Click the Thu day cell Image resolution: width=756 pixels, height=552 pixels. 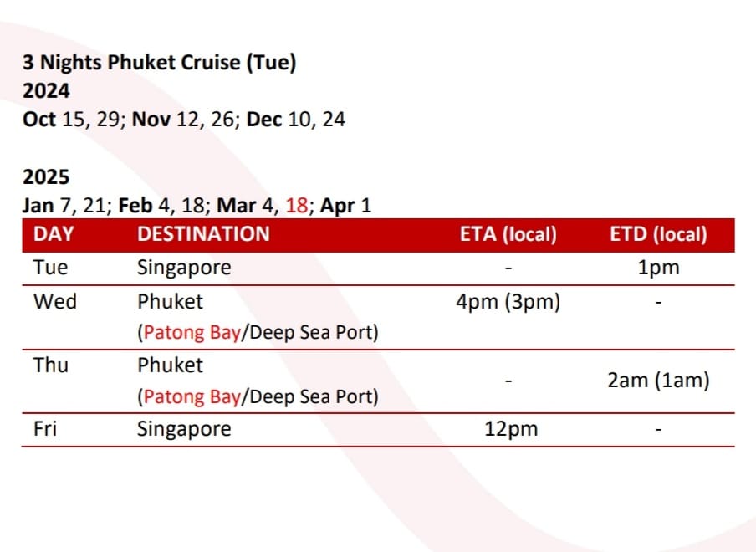click(51, 365)
